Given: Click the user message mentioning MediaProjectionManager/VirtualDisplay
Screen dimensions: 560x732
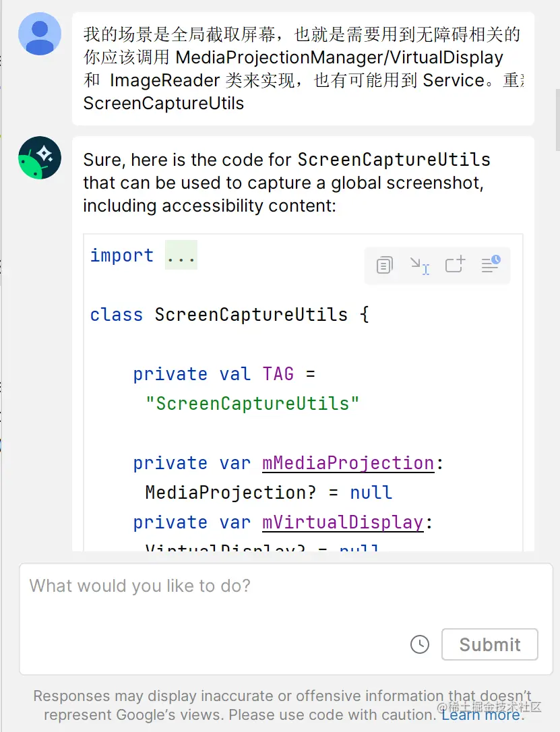Looking at the screenshot, I should (303, 69).
